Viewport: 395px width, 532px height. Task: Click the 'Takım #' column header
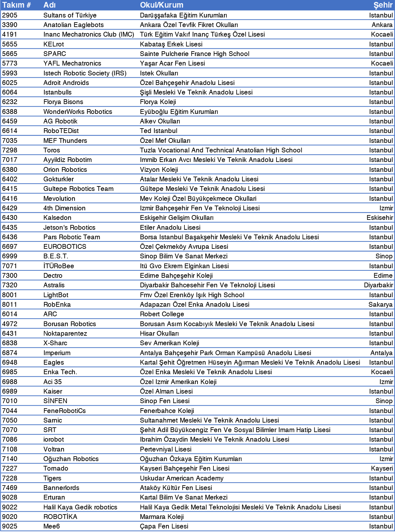pos(16,5)
